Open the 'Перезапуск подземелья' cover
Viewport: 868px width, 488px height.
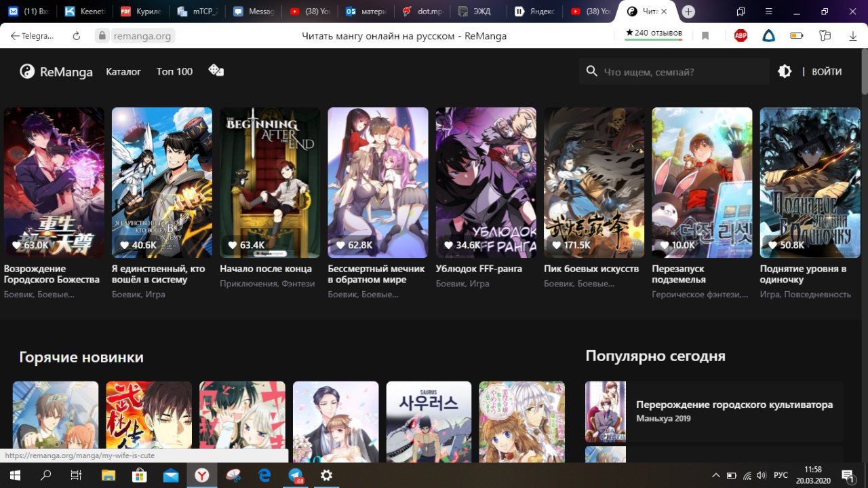tap(702, 183)
